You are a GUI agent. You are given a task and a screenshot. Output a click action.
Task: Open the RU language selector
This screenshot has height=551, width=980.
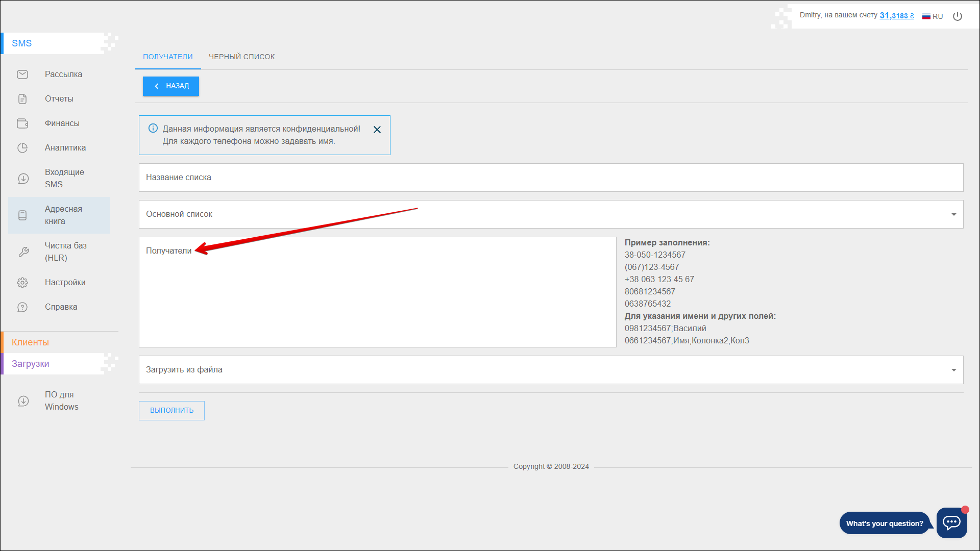933,16
